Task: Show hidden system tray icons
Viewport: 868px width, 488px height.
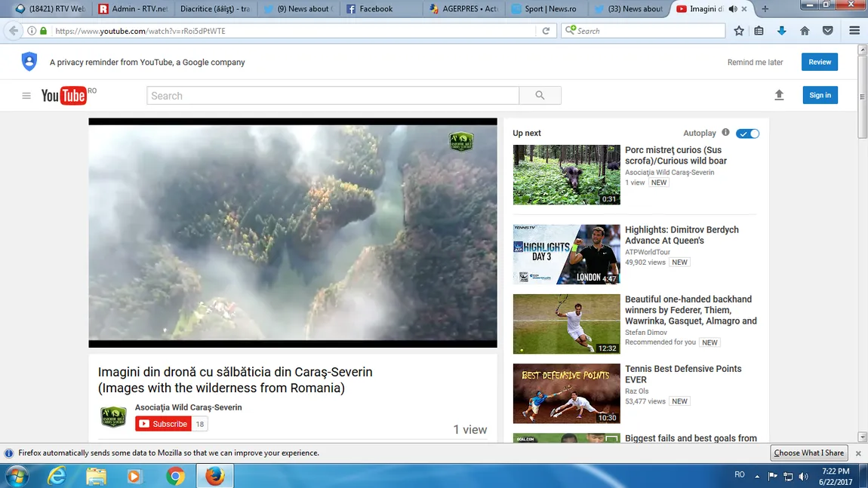Action: pyautogui.click(x=757, y=475)
